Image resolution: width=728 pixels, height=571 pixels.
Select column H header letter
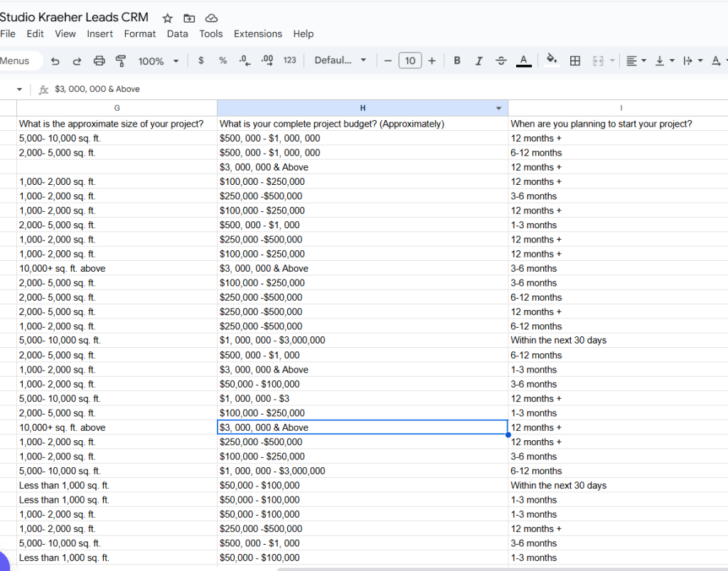(363, 108)
